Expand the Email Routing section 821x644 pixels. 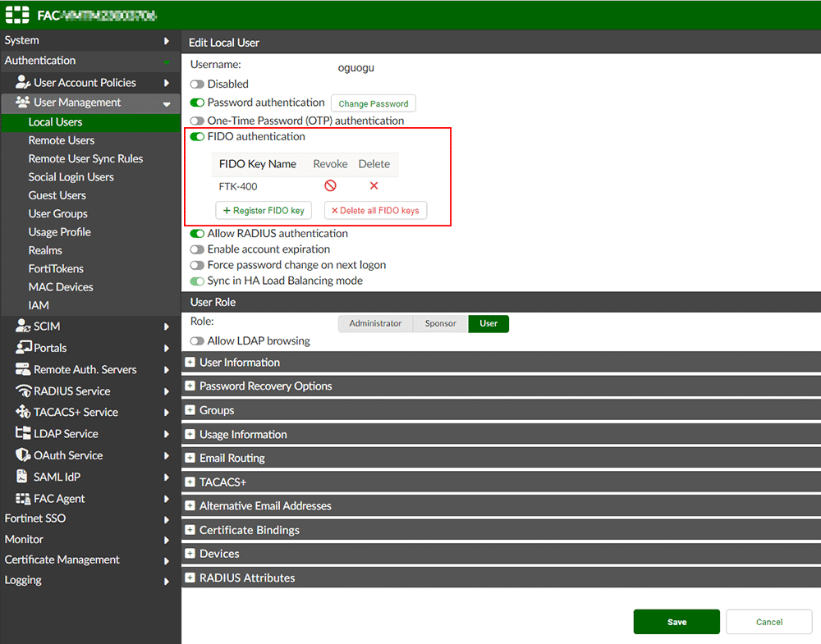pos(190,458)
